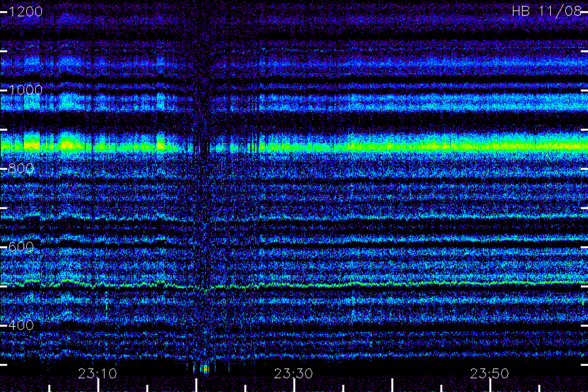Click the 1000 frequency axis label
Viewport: 588px width, 392px height.
[25, 90]
